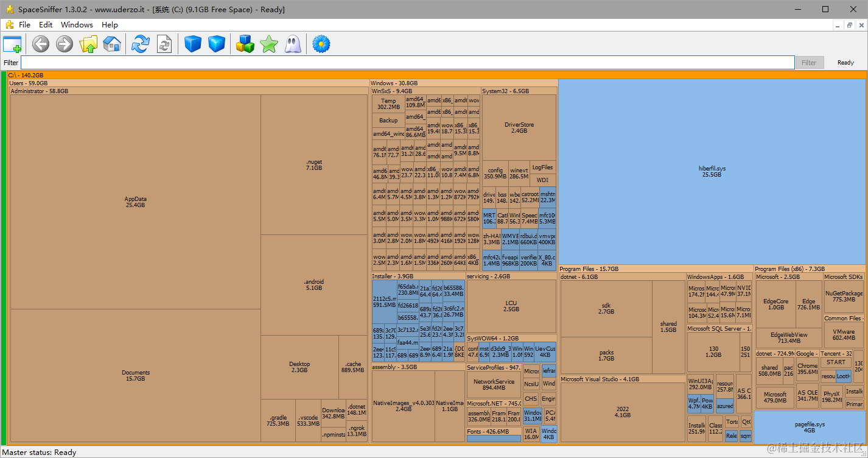Click the second blue cube detail icon

coord(217,44)
